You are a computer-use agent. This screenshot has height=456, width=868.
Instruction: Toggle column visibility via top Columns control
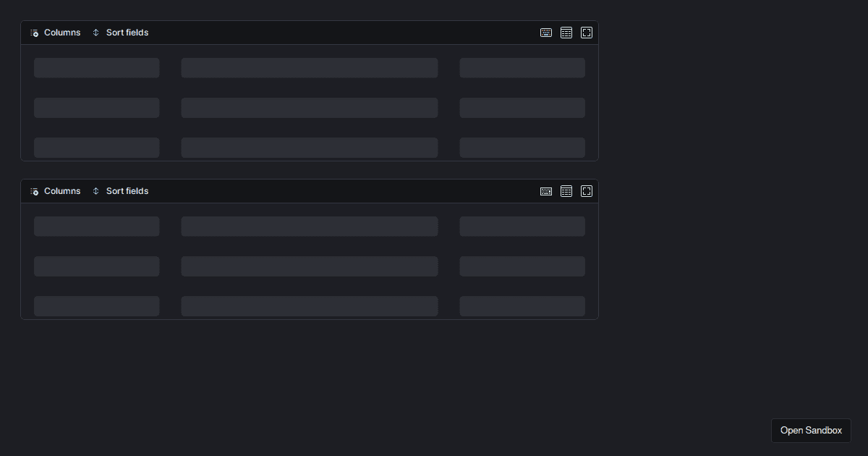[x=54, y=32]
